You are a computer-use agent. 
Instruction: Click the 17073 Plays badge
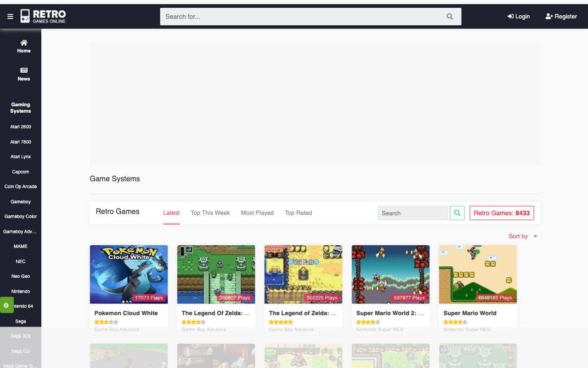pos(148,298)
